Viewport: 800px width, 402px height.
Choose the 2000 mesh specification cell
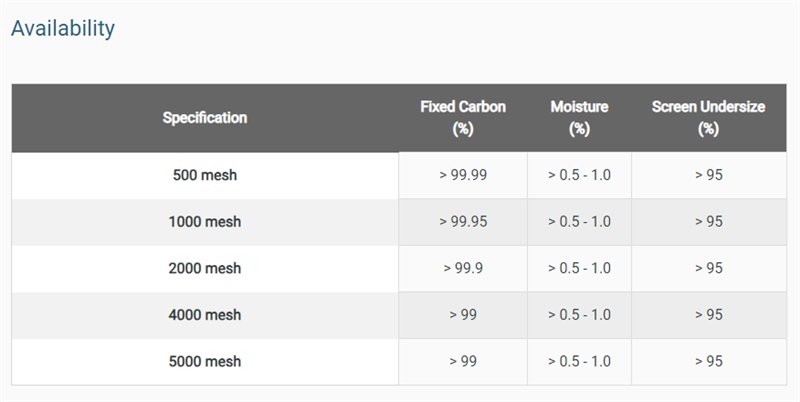point(205,268)
